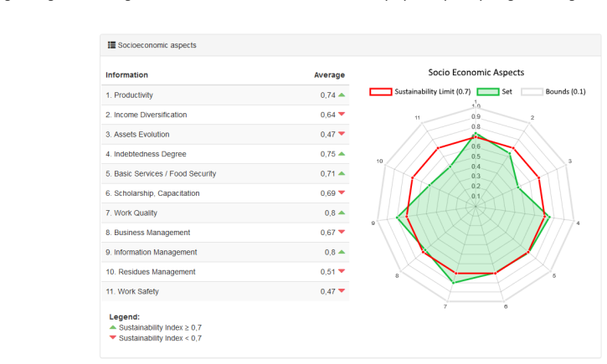Click the red arrow beside Residues Management

(342, 271)
